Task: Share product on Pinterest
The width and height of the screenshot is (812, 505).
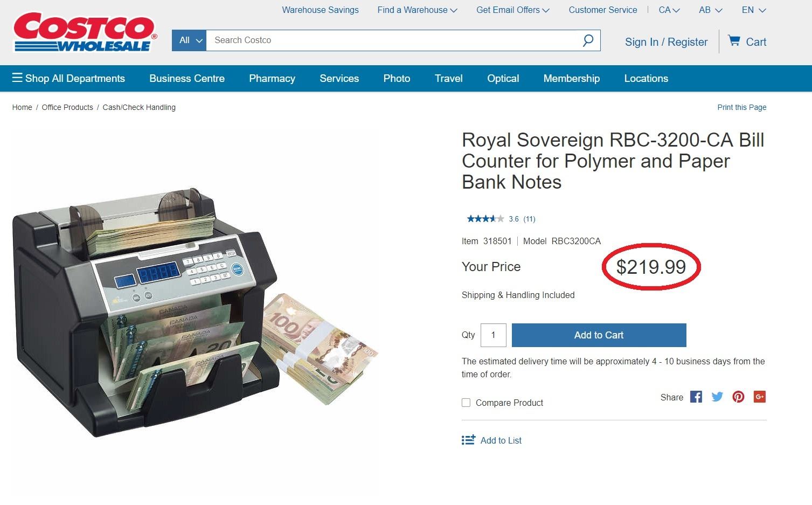Action: [x=738, y=397]
